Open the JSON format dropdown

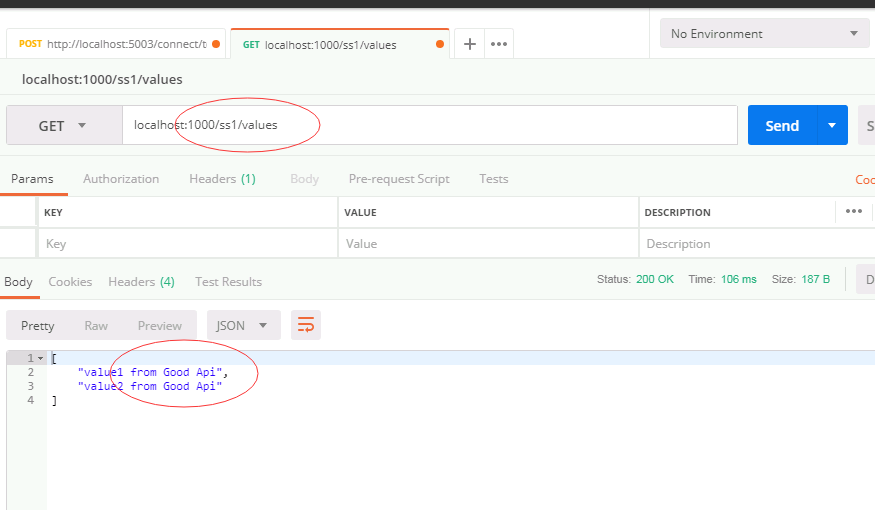click(243, 325)
